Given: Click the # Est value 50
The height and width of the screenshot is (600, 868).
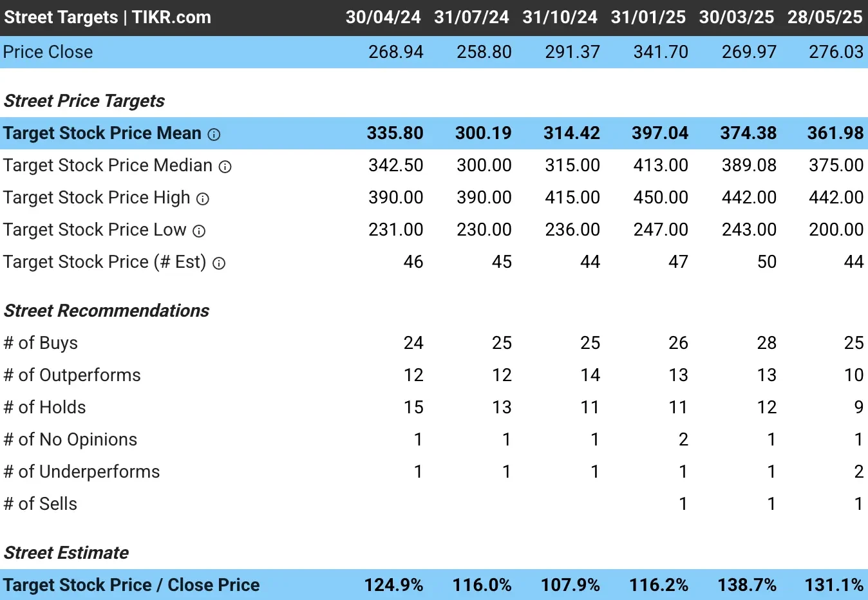Looking at the screenshot, I should coord(766,262).
